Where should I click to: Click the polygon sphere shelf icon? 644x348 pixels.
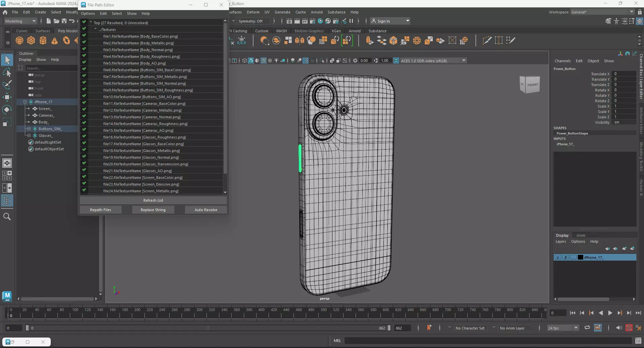tap(19, 41)
